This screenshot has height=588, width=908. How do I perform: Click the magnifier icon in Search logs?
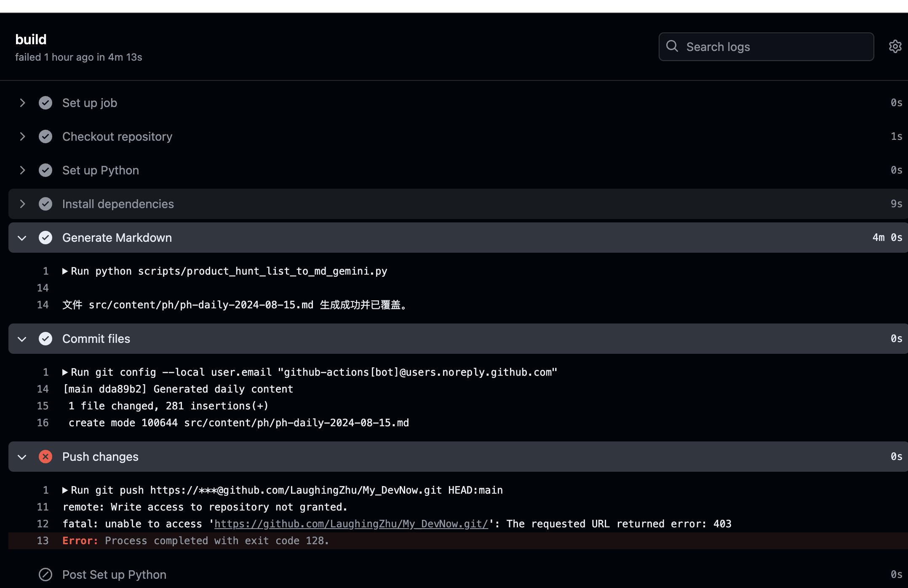point(672,46)
